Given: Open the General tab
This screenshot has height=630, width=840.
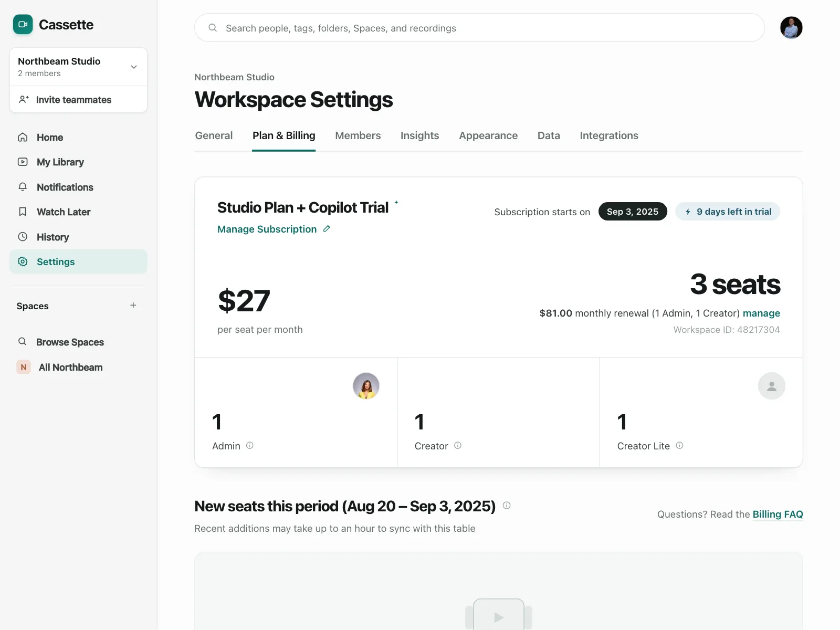Looking at the screenshot, I should tap(214, 135).
